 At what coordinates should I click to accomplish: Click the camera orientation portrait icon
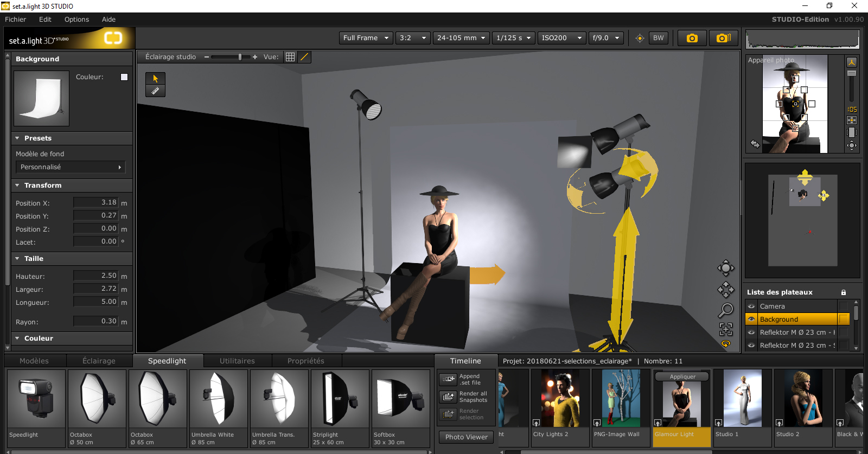tap(852, 132)
